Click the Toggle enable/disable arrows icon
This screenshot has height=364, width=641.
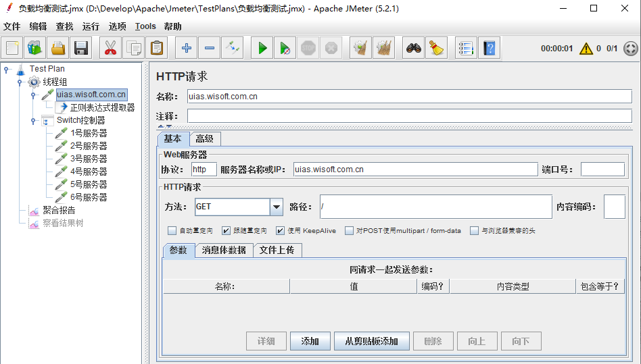coord(232,48)
